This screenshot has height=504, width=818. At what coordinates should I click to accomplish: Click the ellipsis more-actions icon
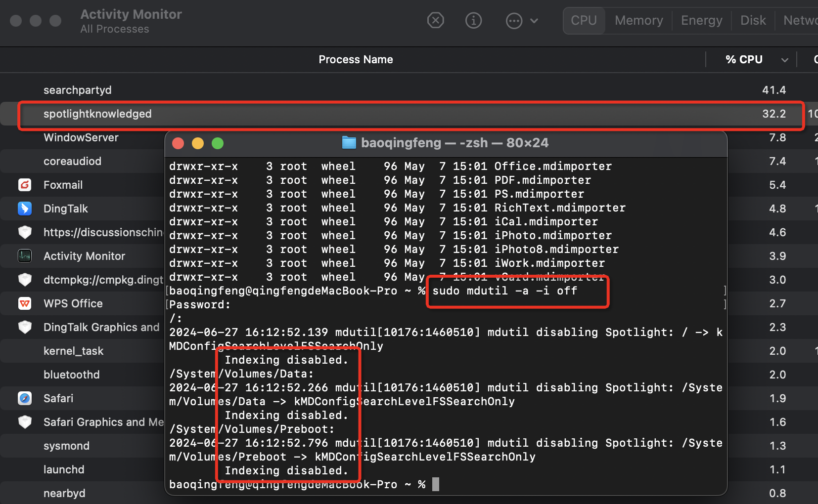point(514,21)
